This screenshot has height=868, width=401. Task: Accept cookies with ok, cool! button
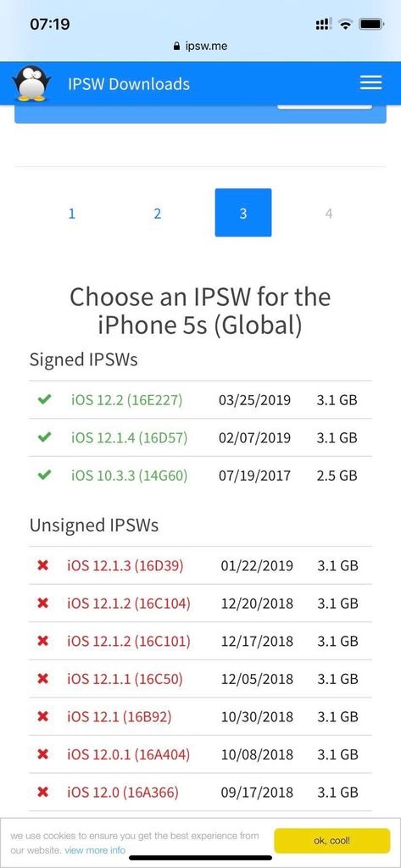tap(331, 840)
